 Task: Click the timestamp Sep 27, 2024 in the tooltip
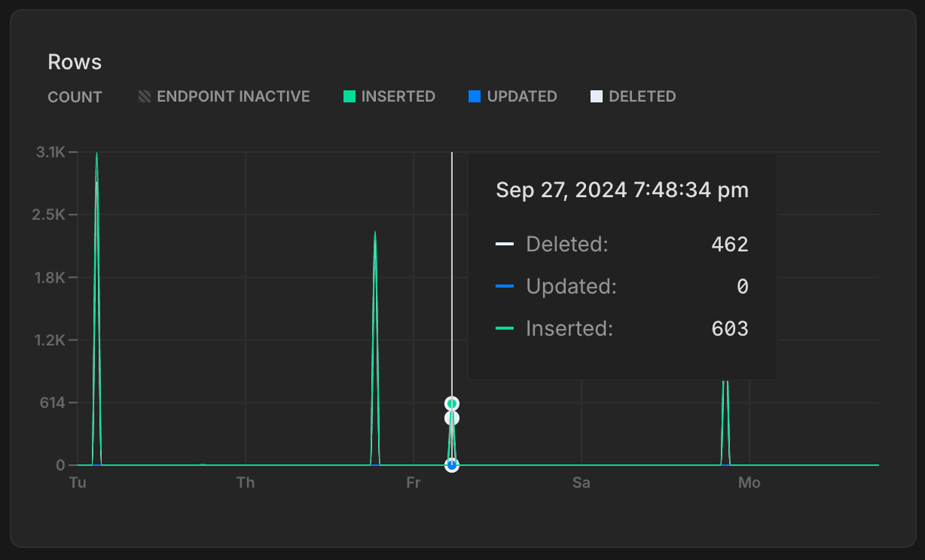click(x=621, y=190)
